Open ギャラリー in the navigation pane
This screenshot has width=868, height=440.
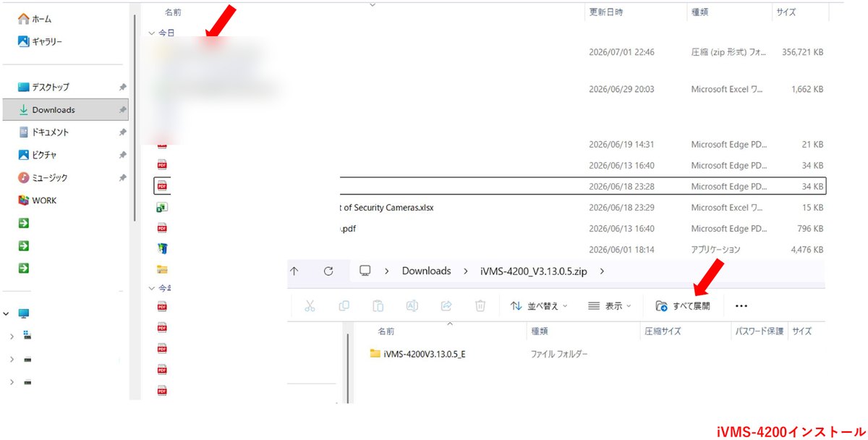pos(40,41)
